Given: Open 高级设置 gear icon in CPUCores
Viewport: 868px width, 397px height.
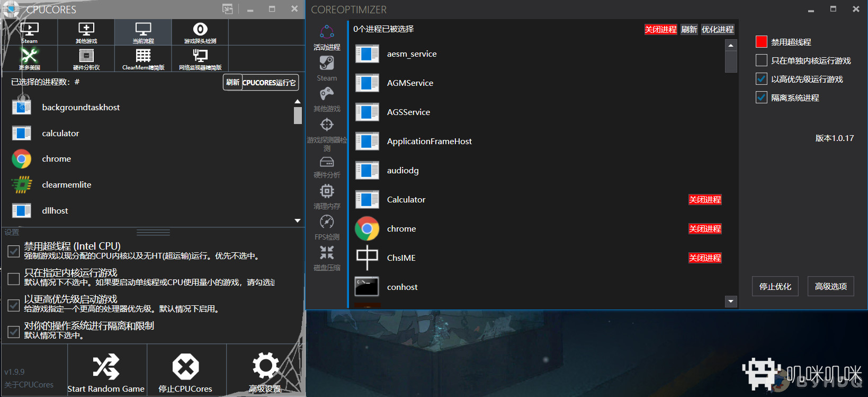Looking at the screenshot, I should tap(265, 366).
